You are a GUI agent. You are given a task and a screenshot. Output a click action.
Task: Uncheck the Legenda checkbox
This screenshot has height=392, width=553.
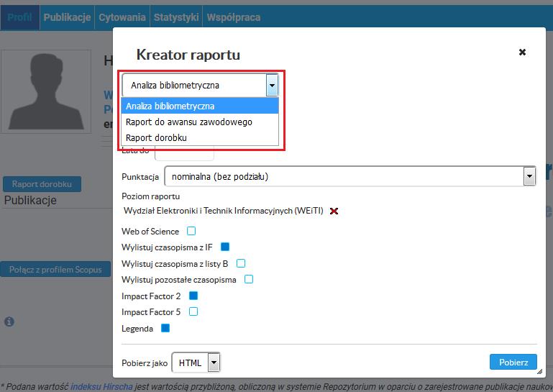(165, 328)
